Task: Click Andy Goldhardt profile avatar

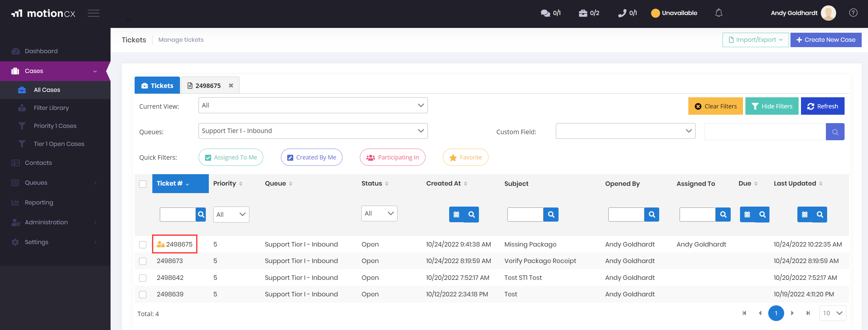Action: click(828, 13)
